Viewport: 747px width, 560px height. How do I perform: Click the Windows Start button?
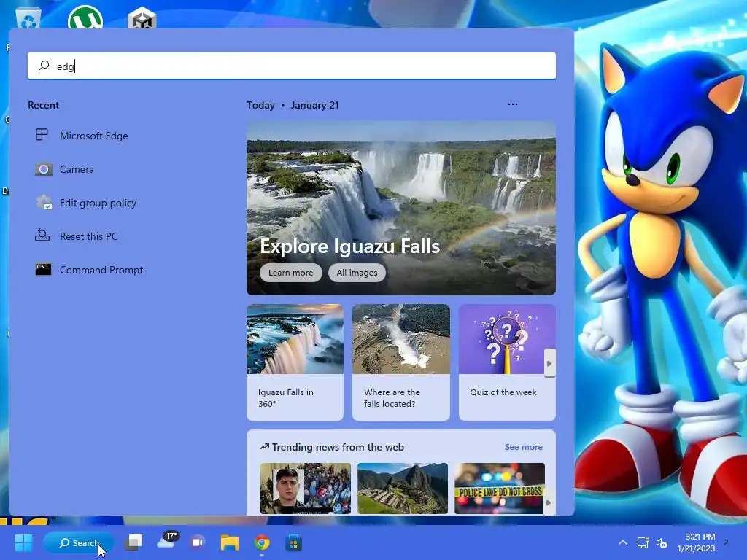point(24,542)
